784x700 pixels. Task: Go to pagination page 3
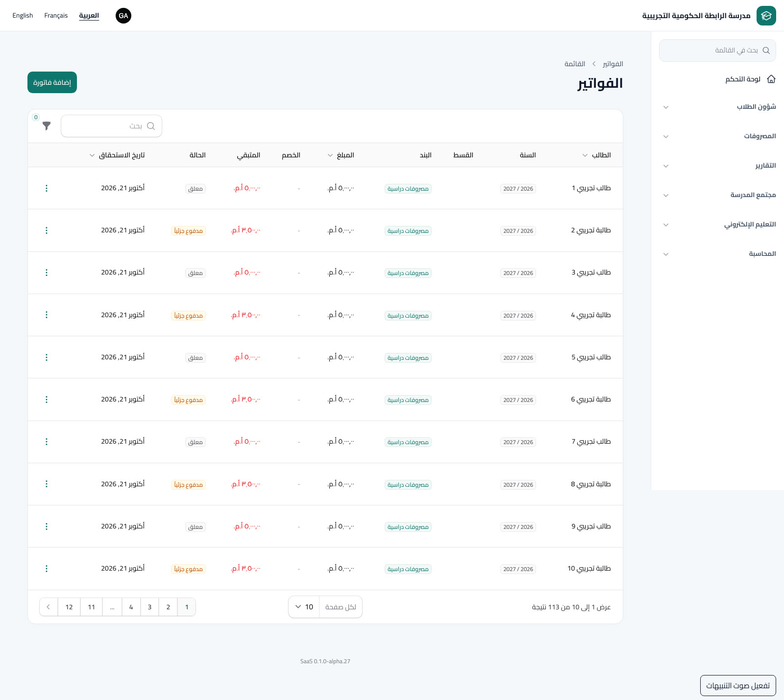pyautogui.click(x=149, y=607)
